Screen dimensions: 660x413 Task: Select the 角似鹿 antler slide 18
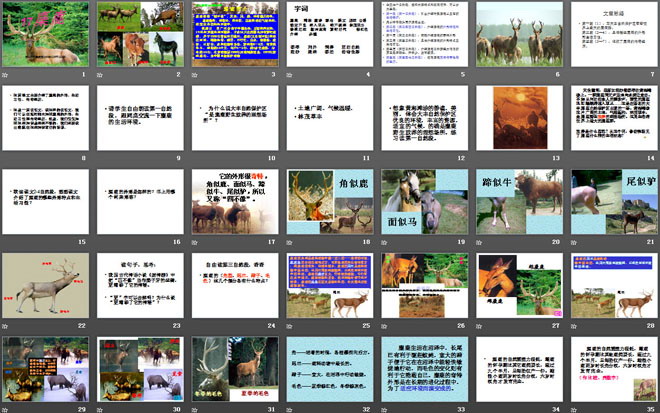[x=330, y=202]
